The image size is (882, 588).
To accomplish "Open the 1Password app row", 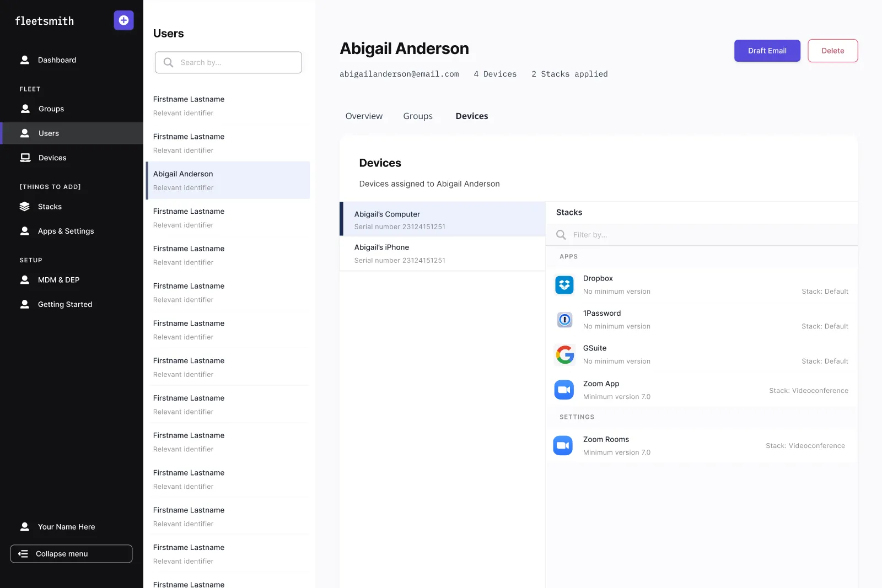I will coord(702,320).
